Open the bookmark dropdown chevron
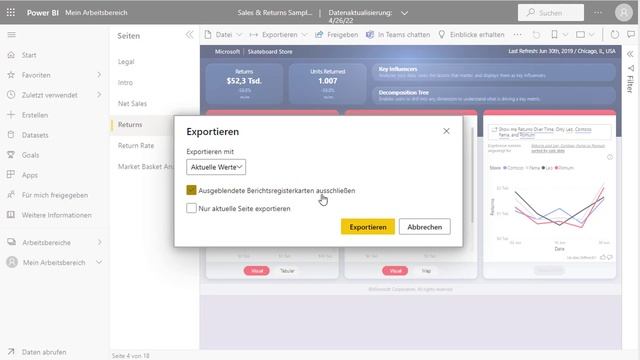Screen dimensions: 640x360 pyautogui.click(x=566, y=35)
